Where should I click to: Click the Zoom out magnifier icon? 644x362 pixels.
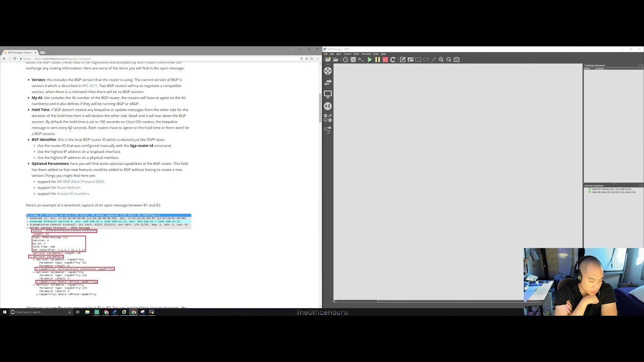click(x=449, y=59)
